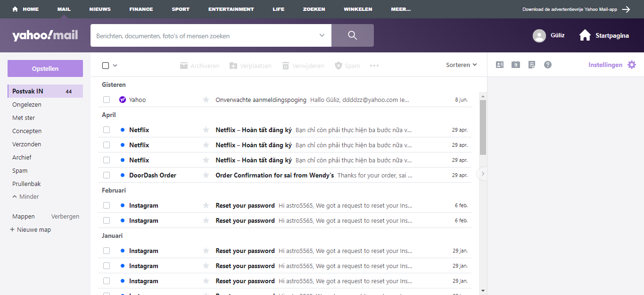Open WINKELEN in the top menu
The height and width of the screenshot is (295, 644).
(x=358, y=9)
